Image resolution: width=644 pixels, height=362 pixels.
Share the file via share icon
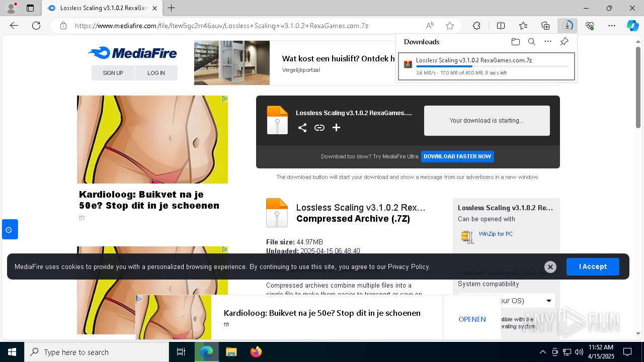click(302, 128)
